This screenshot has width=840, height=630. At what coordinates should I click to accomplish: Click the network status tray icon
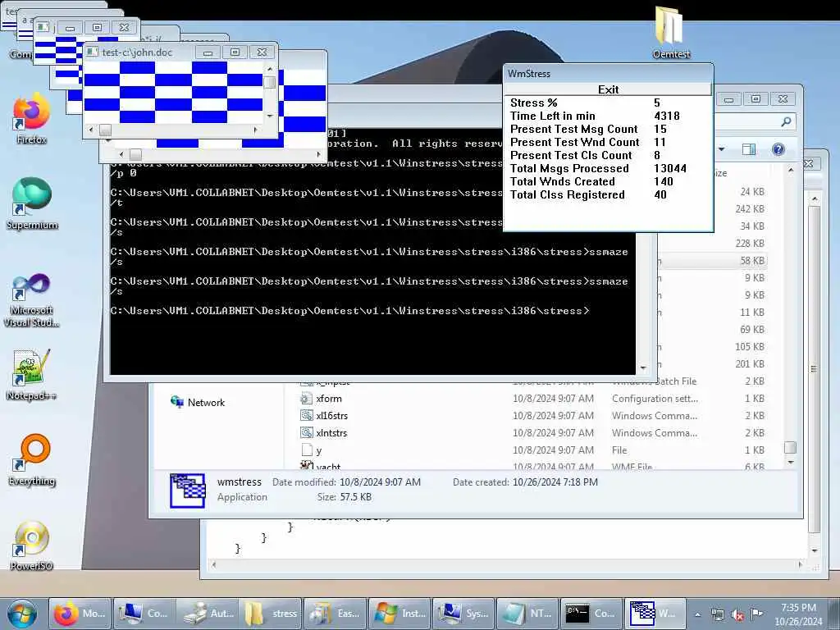(x=717, y=615)
